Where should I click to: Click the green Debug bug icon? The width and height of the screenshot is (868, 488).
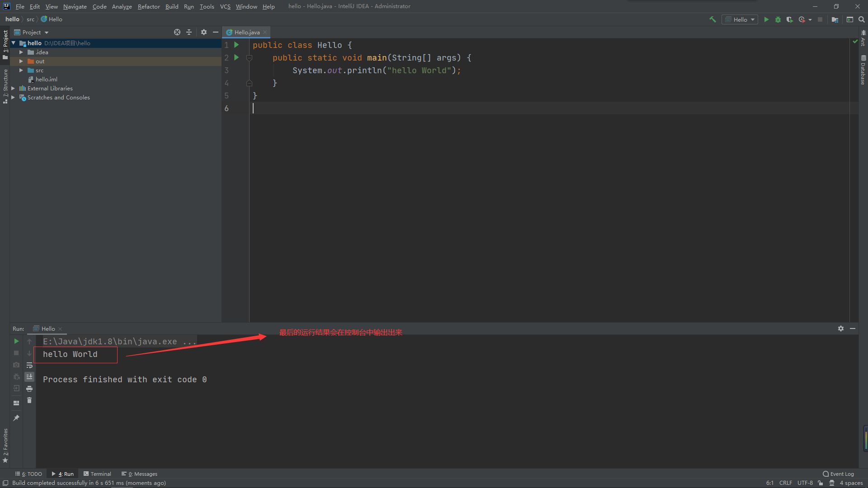click(778, 19)
